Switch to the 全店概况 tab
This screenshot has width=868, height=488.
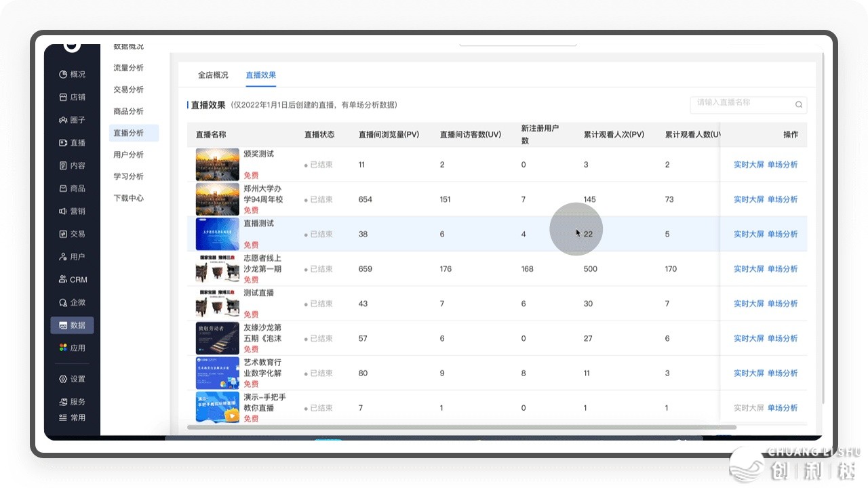pos(213,75)
